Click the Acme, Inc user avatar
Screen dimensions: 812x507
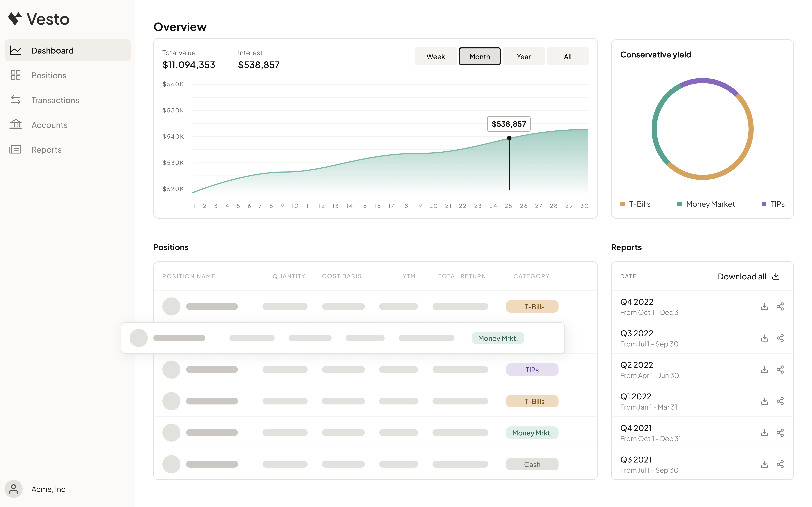click(x=13, y=489)
